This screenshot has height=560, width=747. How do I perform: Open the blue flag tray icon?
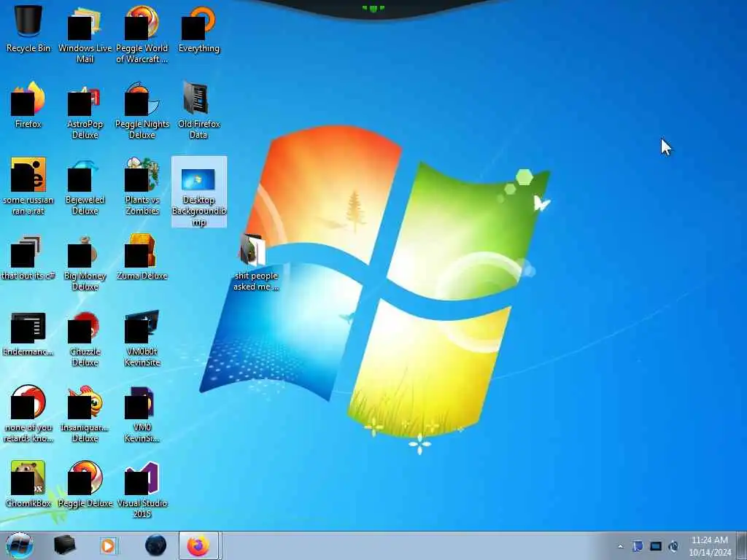[x=638, y=546]
